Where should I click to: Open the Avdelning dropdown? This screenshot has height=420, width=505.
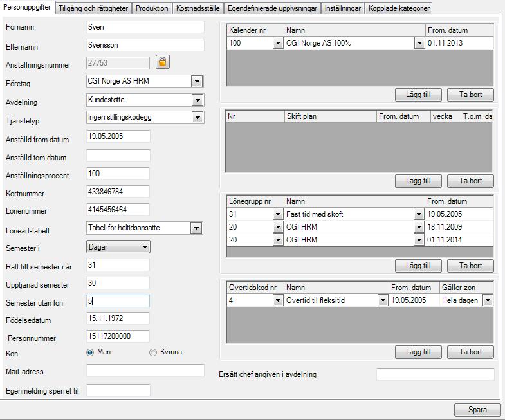[x=197, y=100]
